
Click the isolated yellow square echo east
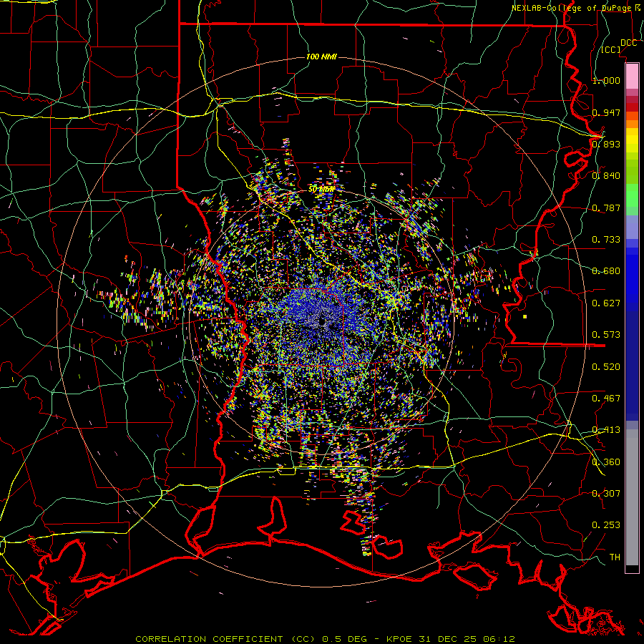[525, 317]
